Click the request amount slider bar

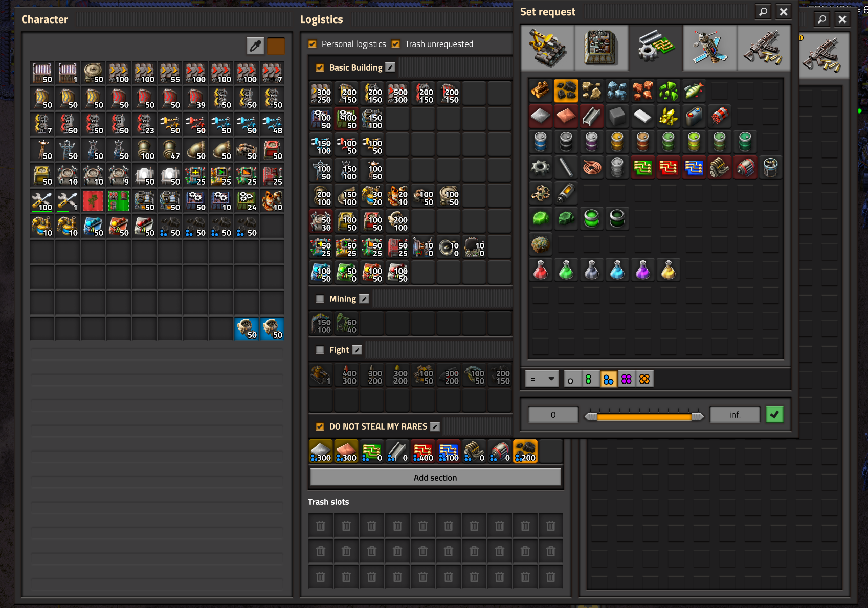coord(644,417)
